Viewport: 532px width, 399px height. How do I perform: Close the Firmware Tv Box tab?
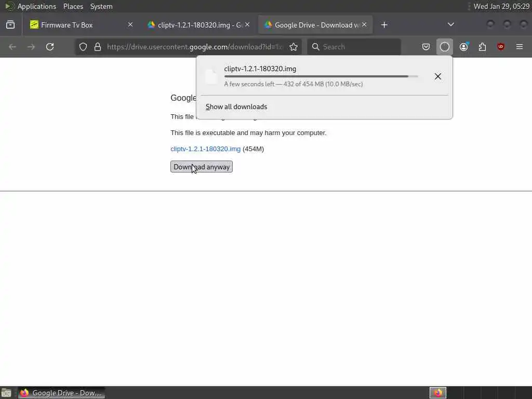click(x=130, y=24)
